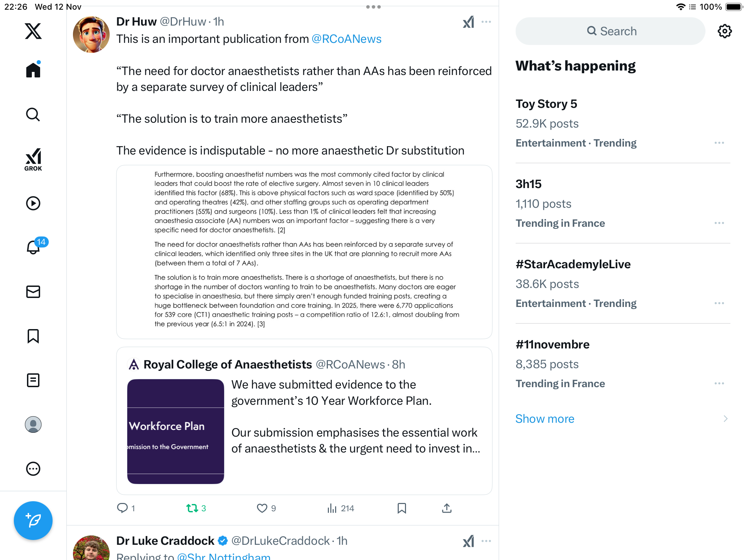Image resolution: width=747 pixels, height=560 pixels.
Task: Open the video play tab icon
Action: (x=33, y=203)
